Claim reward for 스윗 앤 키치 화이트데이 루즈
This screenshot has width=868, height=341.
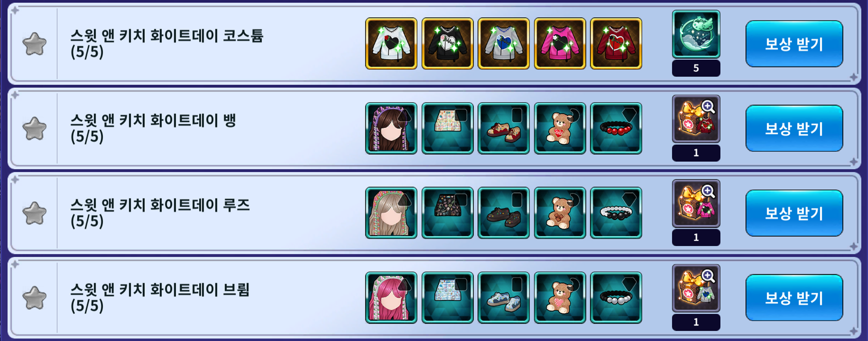(x=794, y=213)
